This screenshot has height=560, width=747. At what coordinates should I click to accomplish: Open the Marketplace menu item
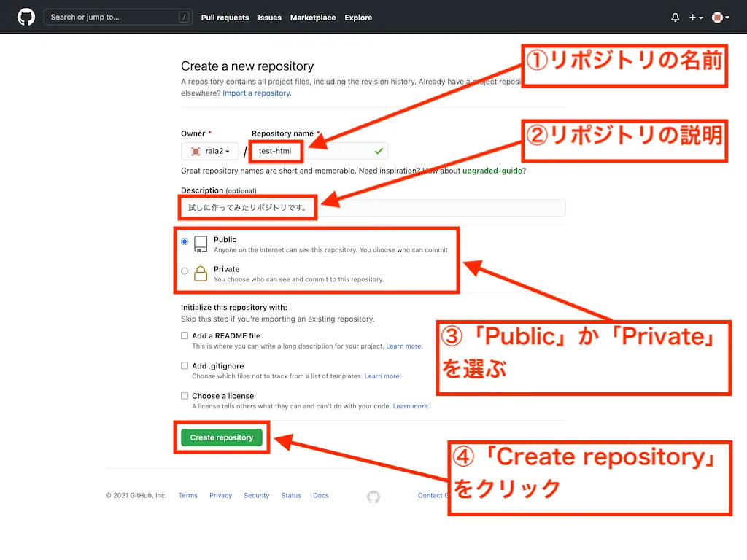[x=312, y=17]
